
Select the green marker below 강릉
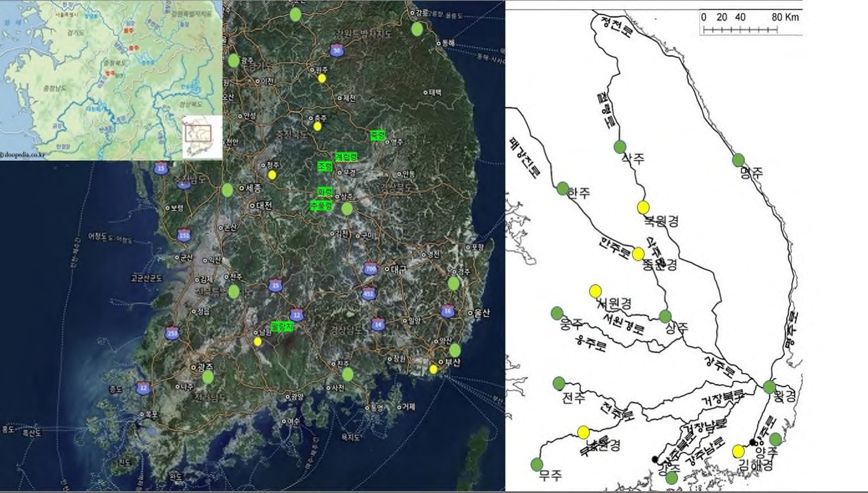coord(417,29)
